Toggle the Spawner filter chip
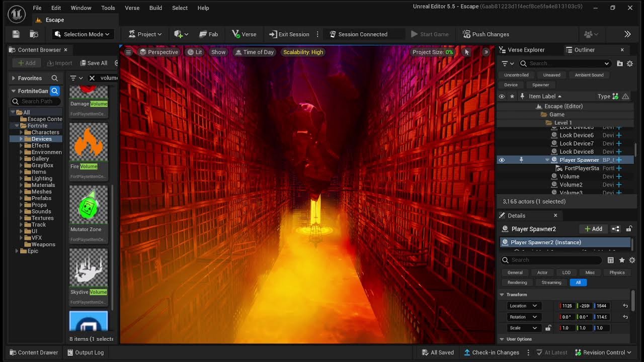 [541, 85]
